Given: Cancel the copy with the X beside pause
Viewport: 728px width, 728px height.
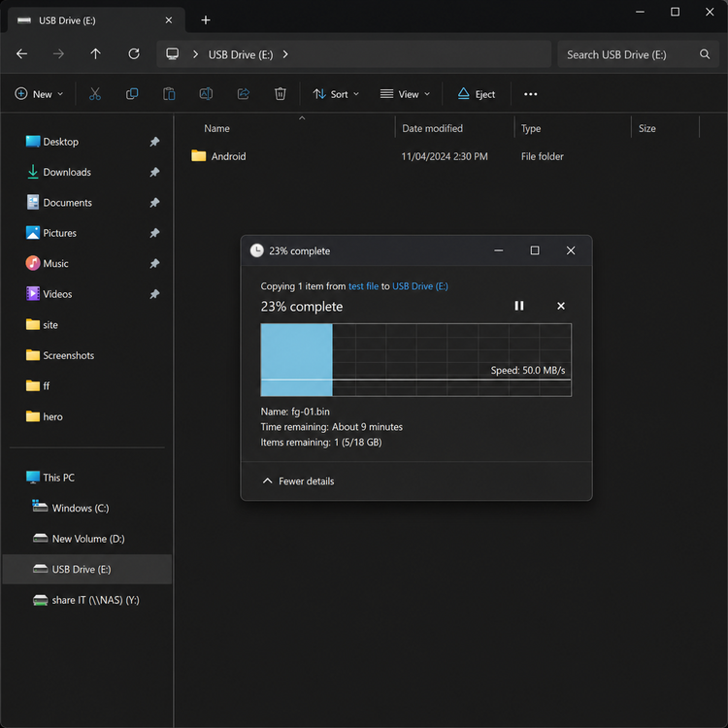Looking at the screenshot, I should click(560, 306).
